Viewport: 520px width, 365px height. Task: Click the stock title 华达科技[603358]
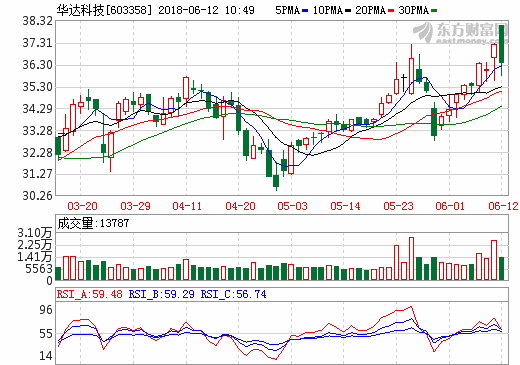point(104,11)
